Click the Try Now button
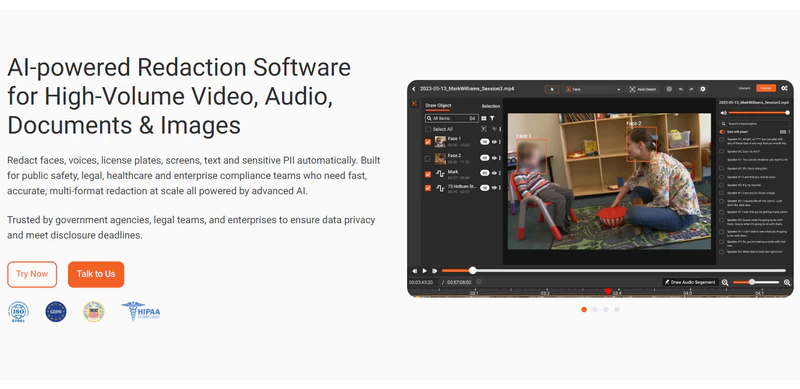Image resolution: width=800 pixels, height=389 pixels. pyautogui.click(x=32, y=274)
